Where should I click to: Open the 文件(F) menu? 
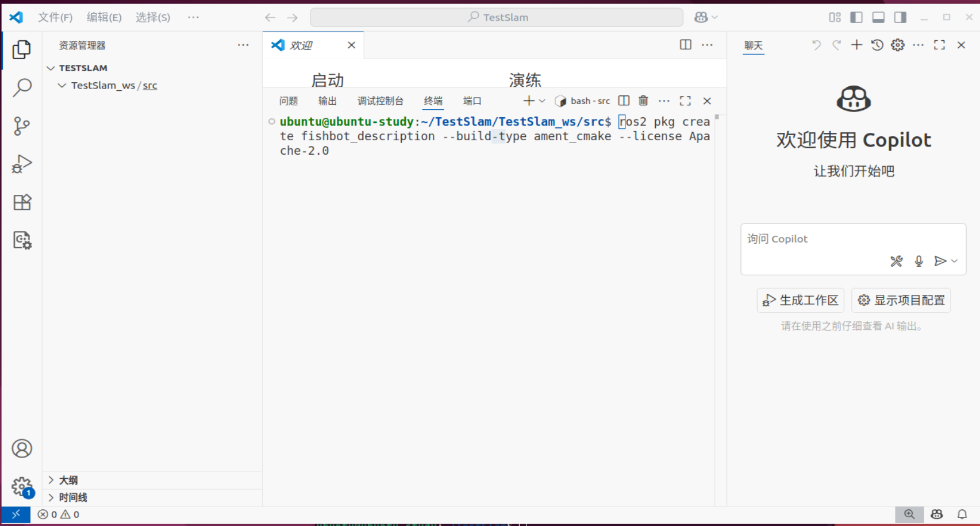coord(55,18)
